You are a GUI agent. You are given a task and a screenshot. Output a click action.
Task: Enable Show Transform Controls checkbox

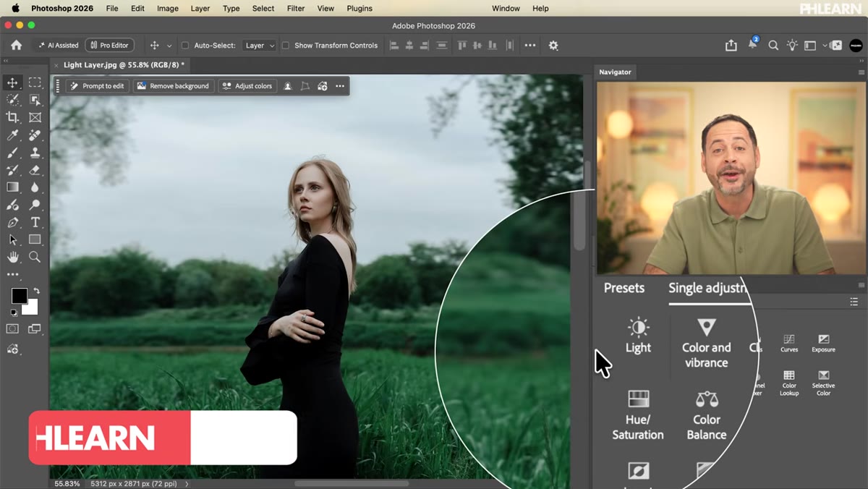click(x=285, y=45)
